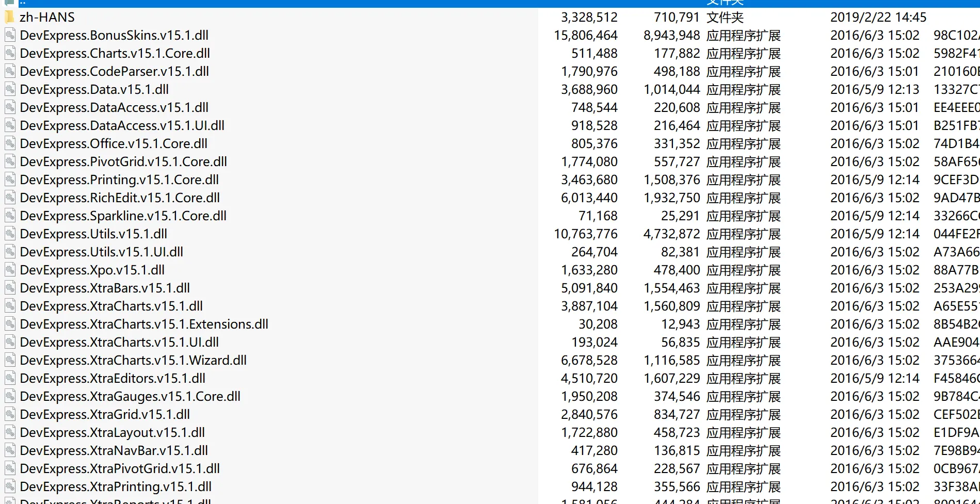Select DevExpress.XtraCharts.v15.1.Extensions.dll file
Screen dimensions: 980x504
(144, 324)
